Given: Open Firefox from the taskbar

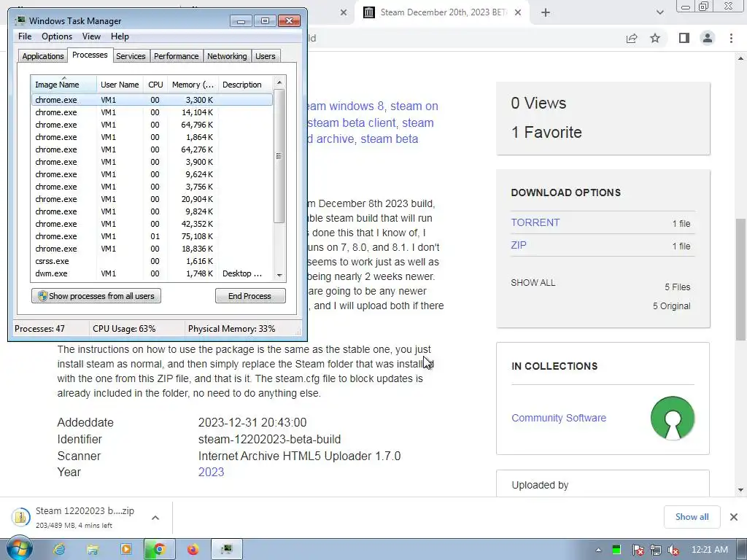Looking at the screenshot, I should [x=193, y=550].
